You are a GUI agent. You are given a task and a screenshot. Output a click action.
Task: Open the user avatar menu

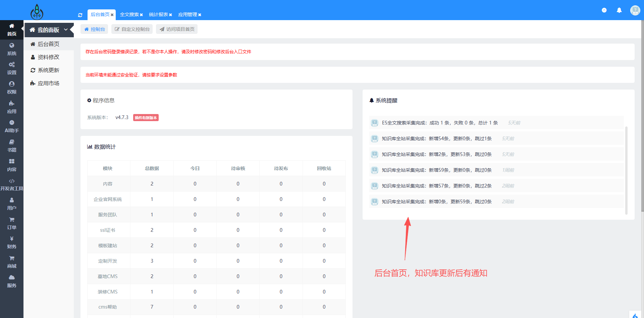coord(635,10)
